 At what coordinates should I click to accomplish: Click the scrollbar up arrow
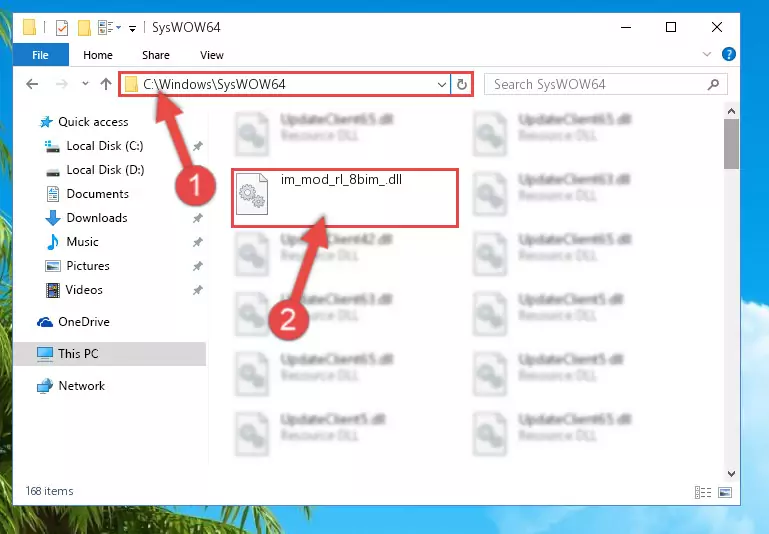[x=731, y=111]
